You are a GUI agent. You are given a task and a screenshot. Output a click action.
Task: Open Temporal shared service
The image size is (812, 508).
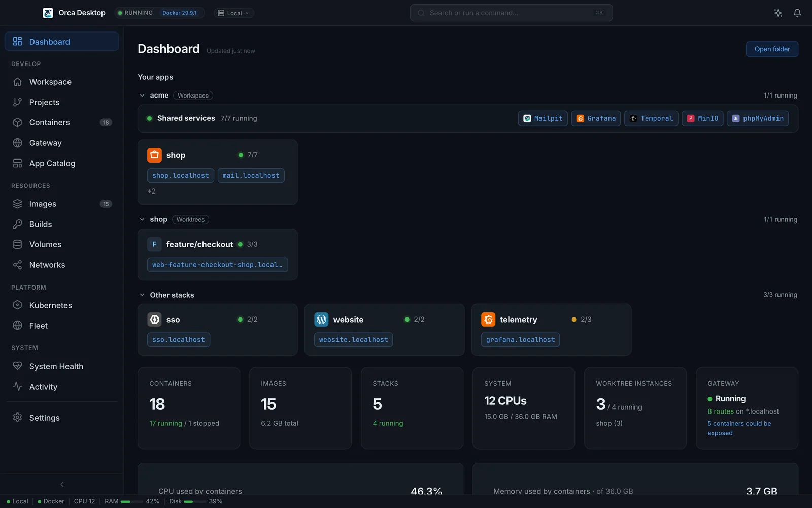651,118
